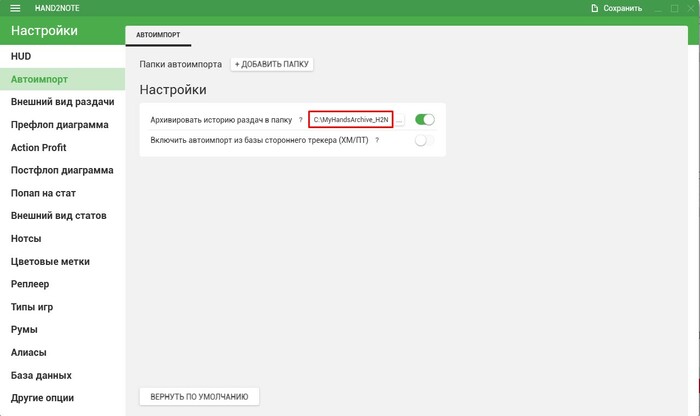Open Внешний вид раздачи settings
This screenshot has width=700, height=416.
click(x=62, y=102)
